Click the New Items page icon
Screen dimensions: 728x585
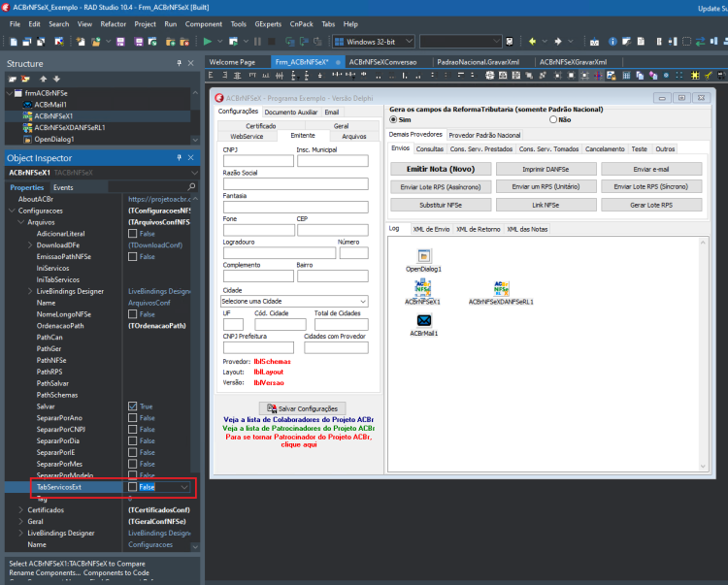[x=81, y=42]
